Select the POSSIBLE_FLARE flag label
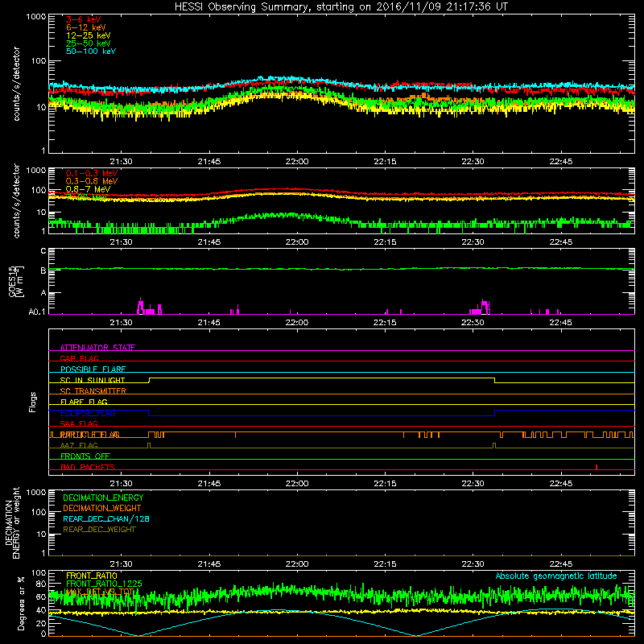The width and height of the screenshot is (644, 644). (x=93, y=369)
